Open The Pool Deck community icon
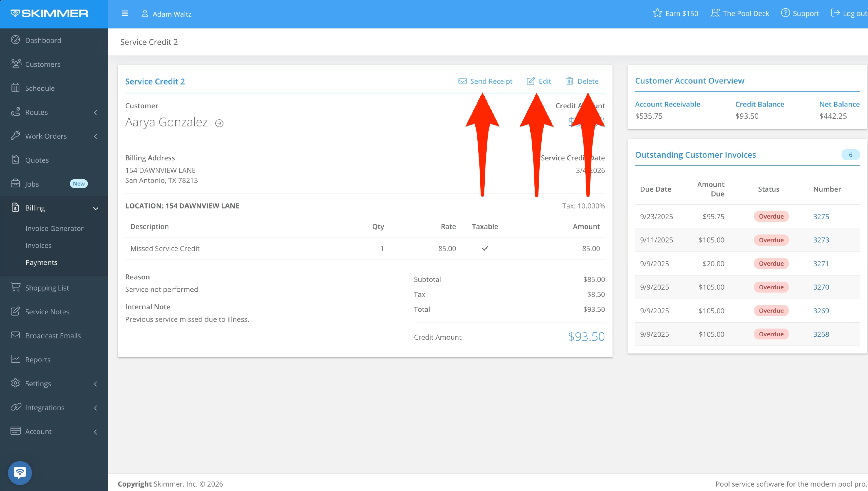This screenshot has width=868, height=491. 715,13
